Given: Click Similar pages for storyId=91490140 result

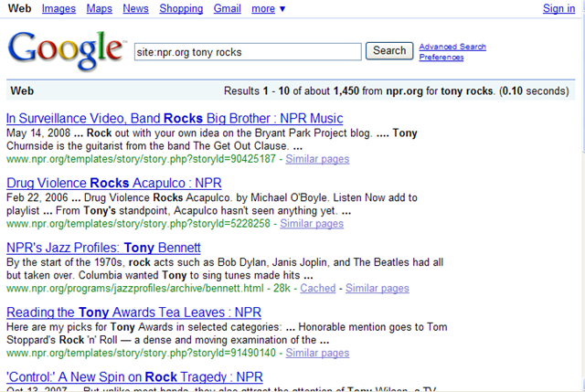Looking at the screenshot, I should coord(317,353).
